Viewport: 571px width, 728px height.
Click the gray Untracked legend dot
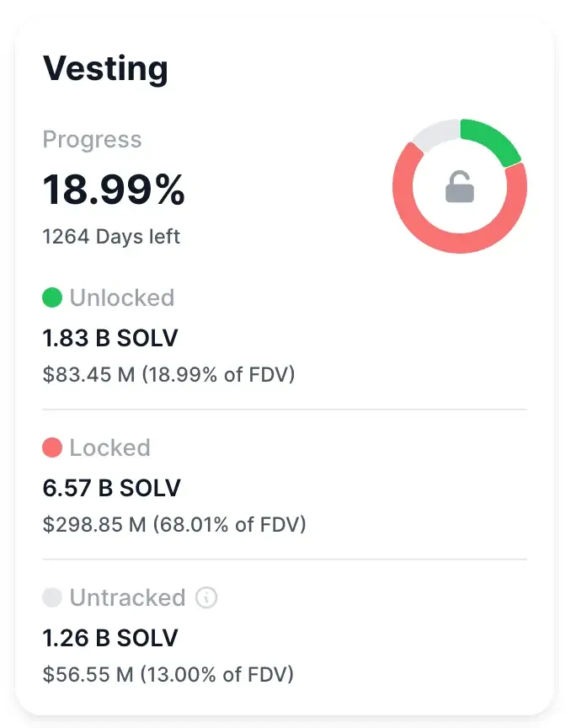[52, 597]
